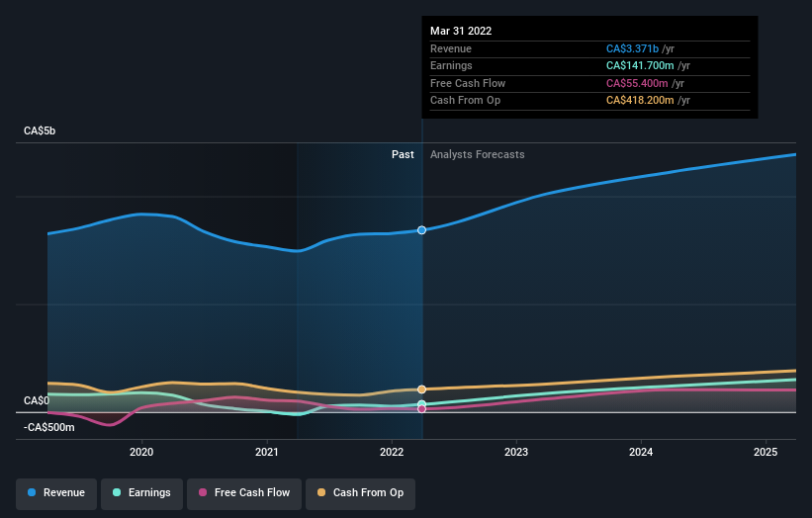Image resolution: width=812 pixels, height=518 pixels.
Task: Toggle the Cash From Op legend button
Action: pyautogui.click(x=360, y=493)
